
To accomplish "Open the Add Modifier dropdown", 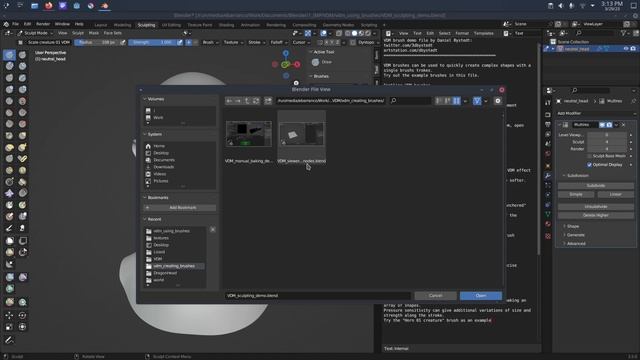I will (596, 113).
